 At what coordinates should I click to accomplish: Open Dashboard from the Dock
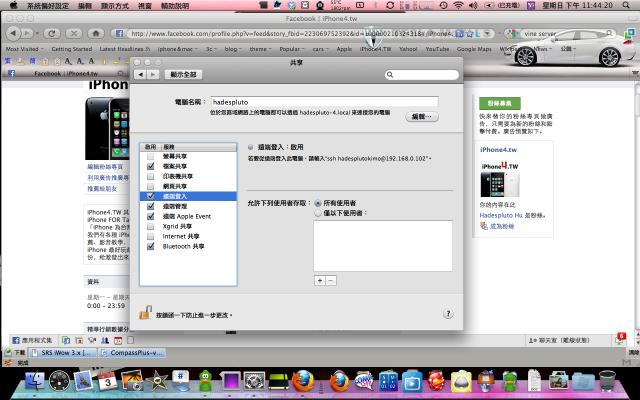tap(60, 382)
